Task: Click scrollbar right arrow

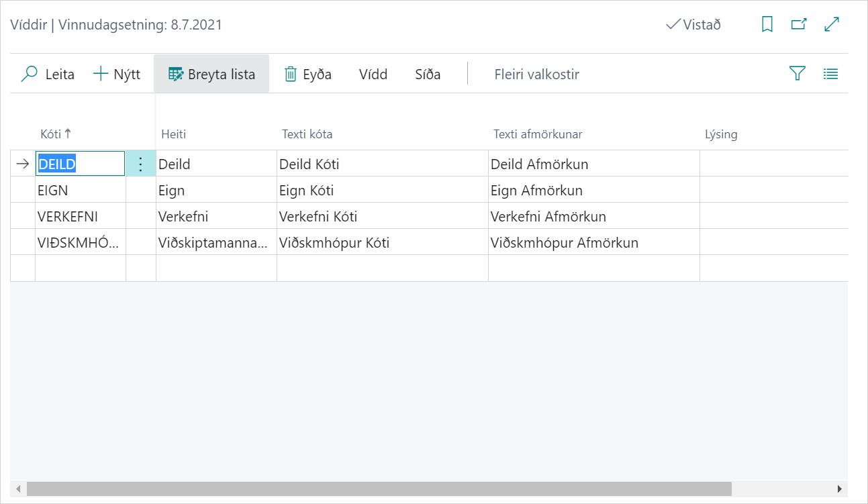Action: coord(839,489)
